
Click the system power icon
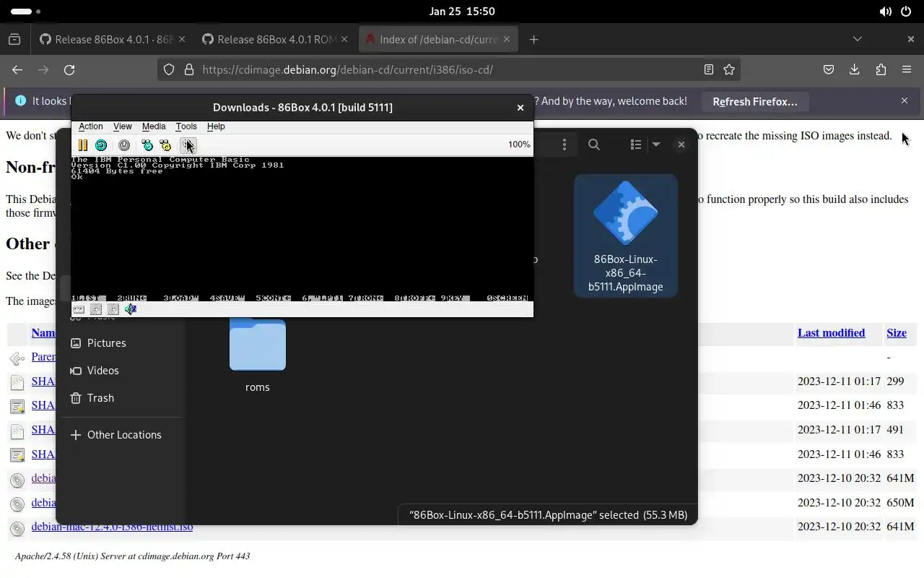(x=906, y=12)
